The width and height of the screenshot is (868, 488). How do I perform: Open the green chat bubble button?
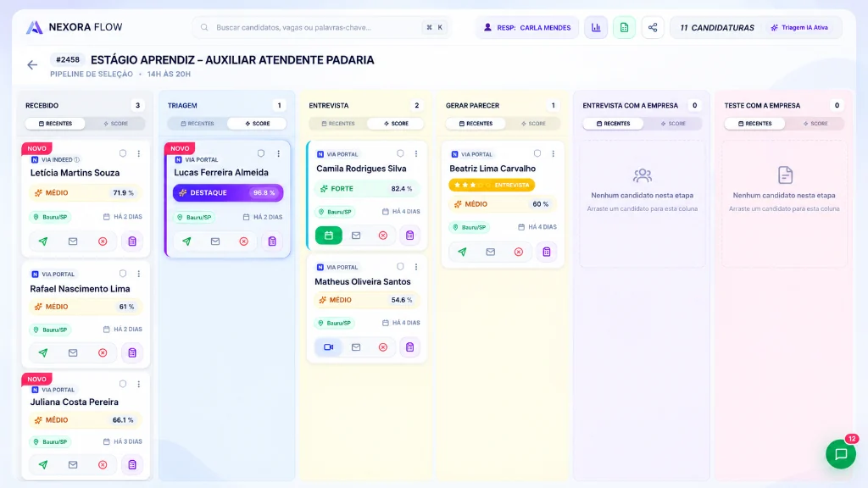coord(841,454)
